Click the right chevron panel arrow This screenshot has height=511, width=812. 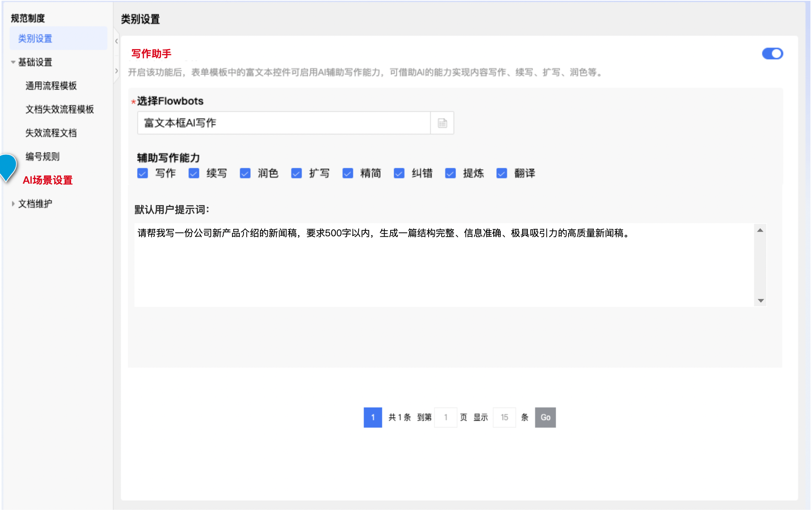[x=116, y=71]
